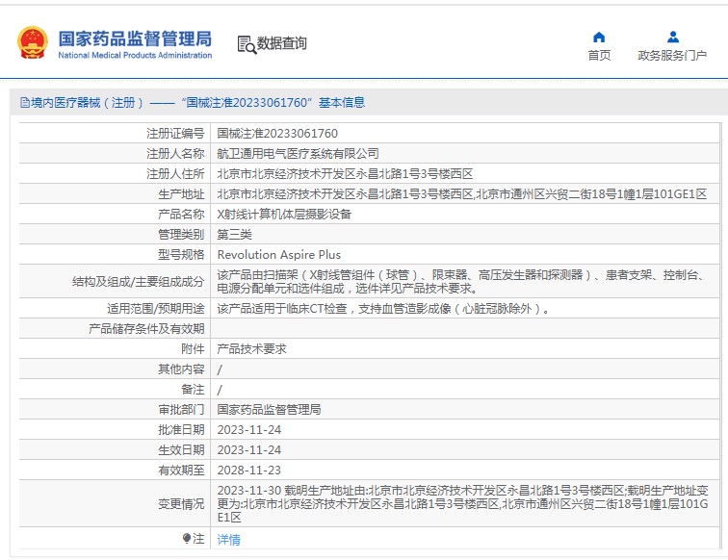The width and height of the screenshot is (728, 560).
Task: Click the 数据查询 magnifier icon
Action: point(246,44)
